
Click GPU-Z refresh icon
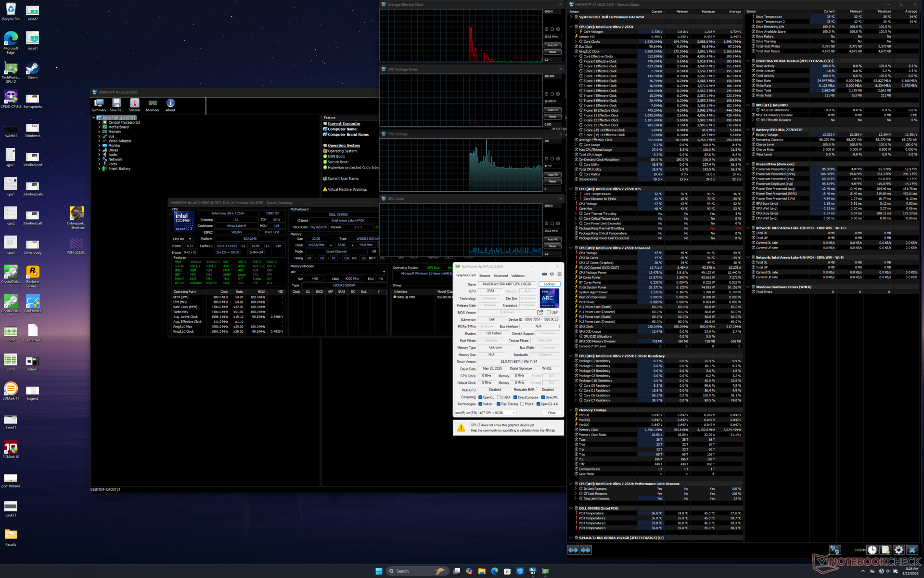552,274
